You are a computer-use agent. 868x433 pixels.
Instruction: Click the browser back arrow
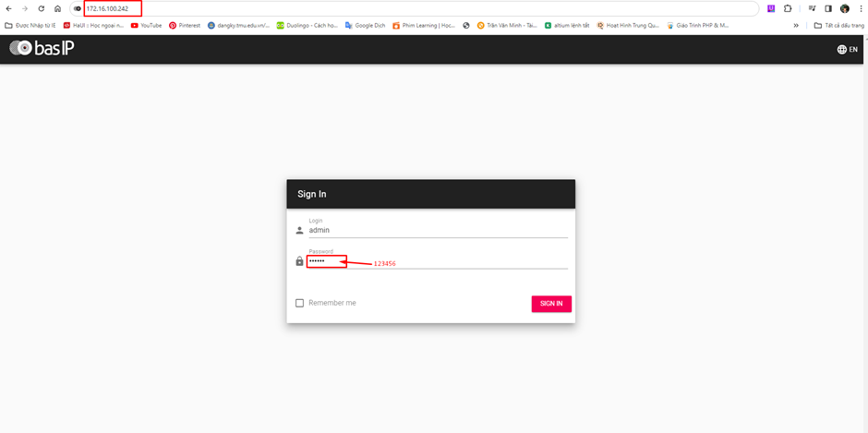pyautogui.click(x=9, y=8)
